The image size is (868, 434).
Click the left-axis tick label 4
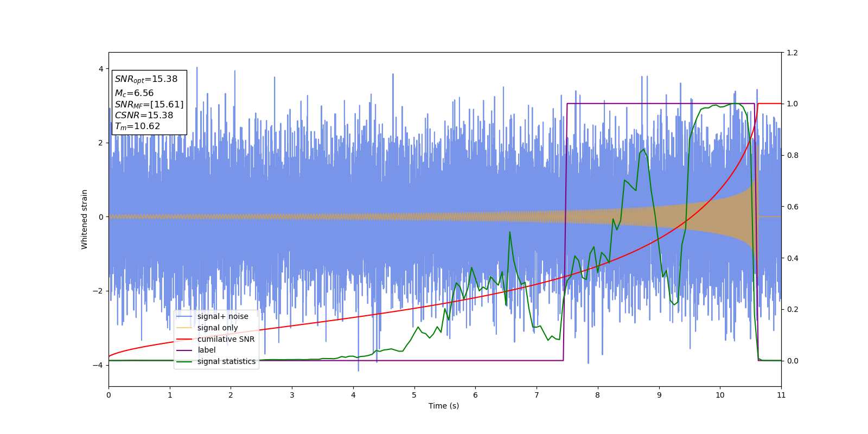[x=101, y=69]
